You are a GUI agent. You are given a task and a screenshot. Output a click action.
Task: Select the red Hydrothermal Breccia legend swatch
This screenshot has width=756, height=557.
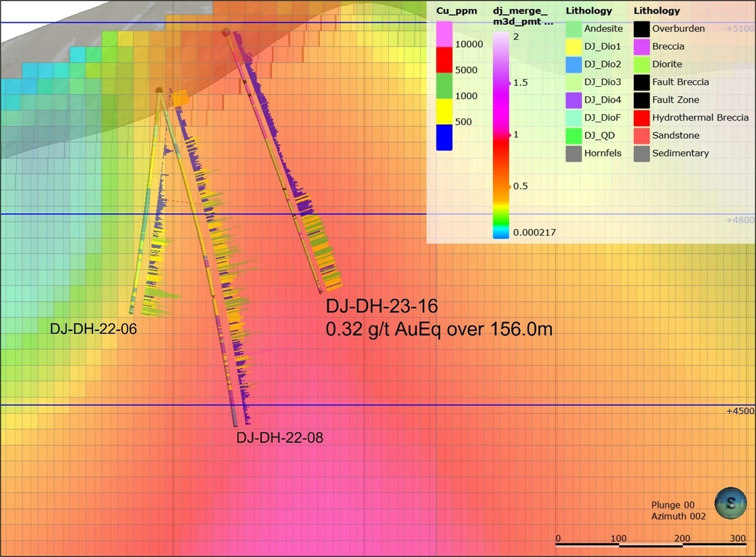641,118
